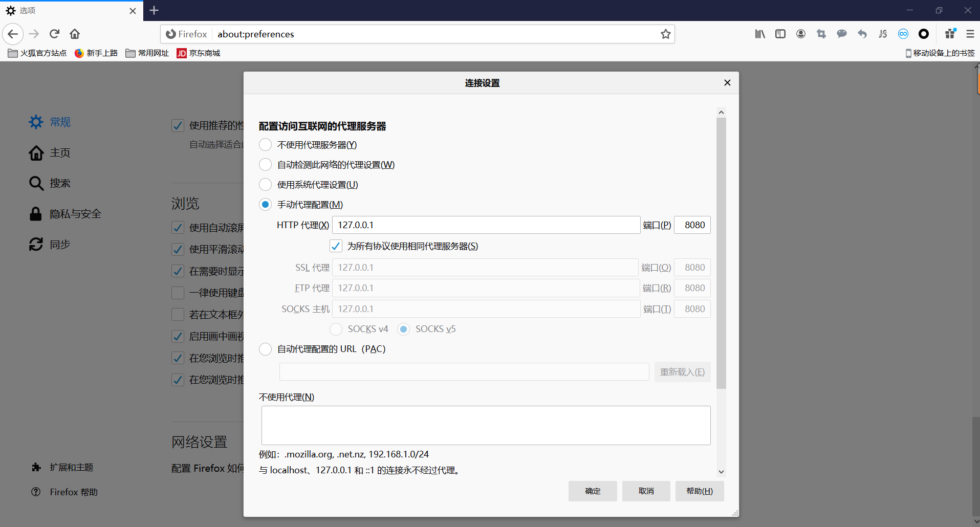Open a new tab with plus button
Screen dimensions: 980x527
pyautogui.click(x=154, y=10)
